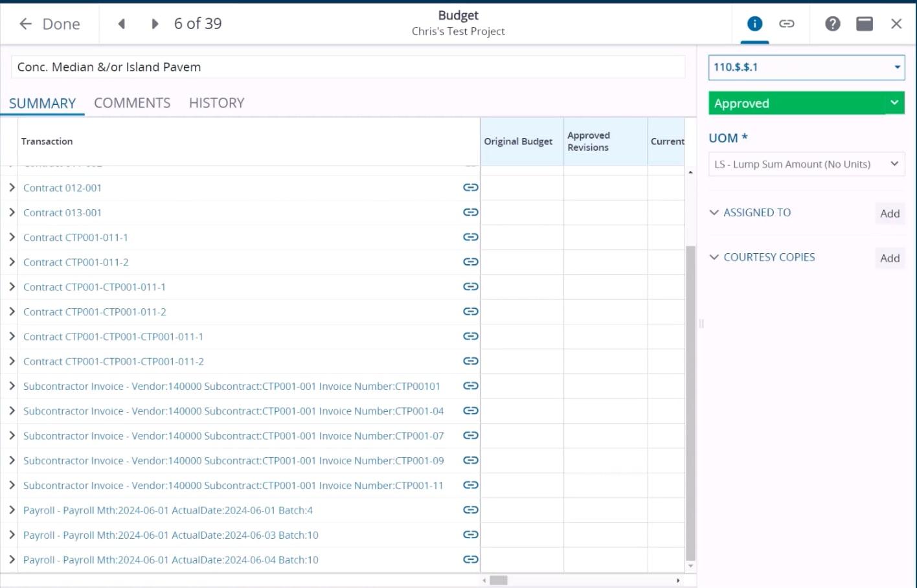917x588 pixels.
Task: Click link icon for Payroll Batch:4 row
Action: 470,510
